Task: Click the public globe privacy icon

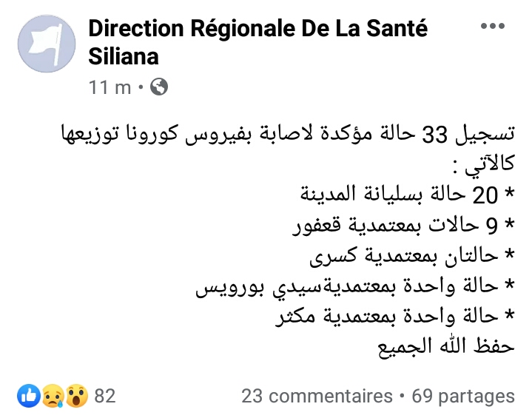Action: click(x=158, y=87)
